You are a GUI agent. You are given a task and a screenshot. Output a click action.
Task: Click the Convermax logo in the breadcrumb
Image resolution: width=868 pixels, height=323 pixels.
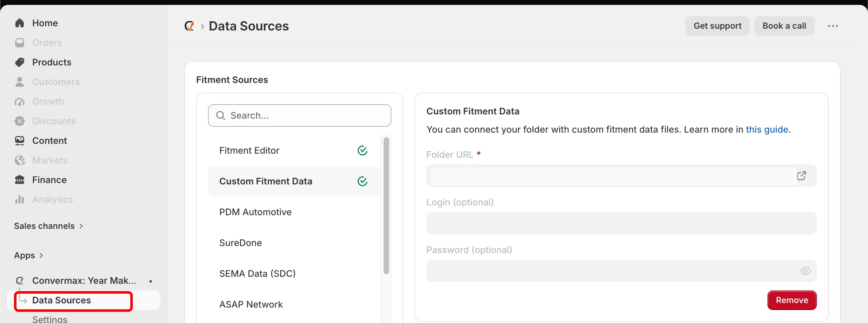point(189,26)
